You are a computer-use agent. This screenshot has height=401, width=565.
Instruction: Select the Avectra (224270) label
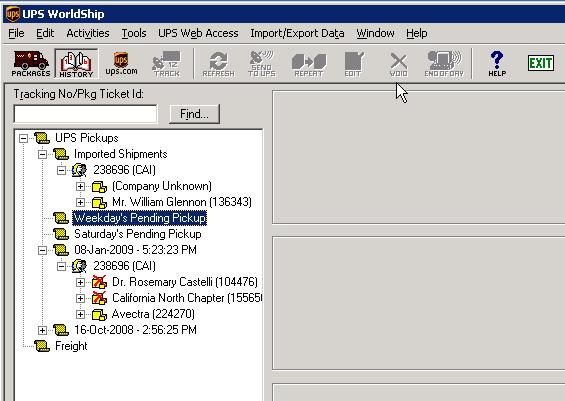(x=153, y=314)
